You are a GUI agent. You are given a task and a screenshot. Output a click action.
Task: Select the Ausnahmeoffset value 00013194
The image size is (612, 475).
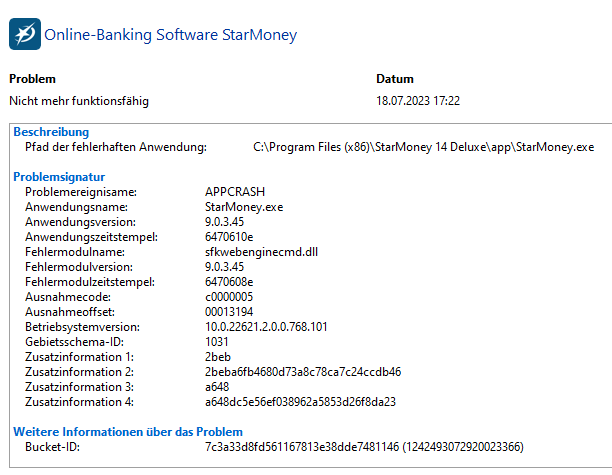point(229,311)
